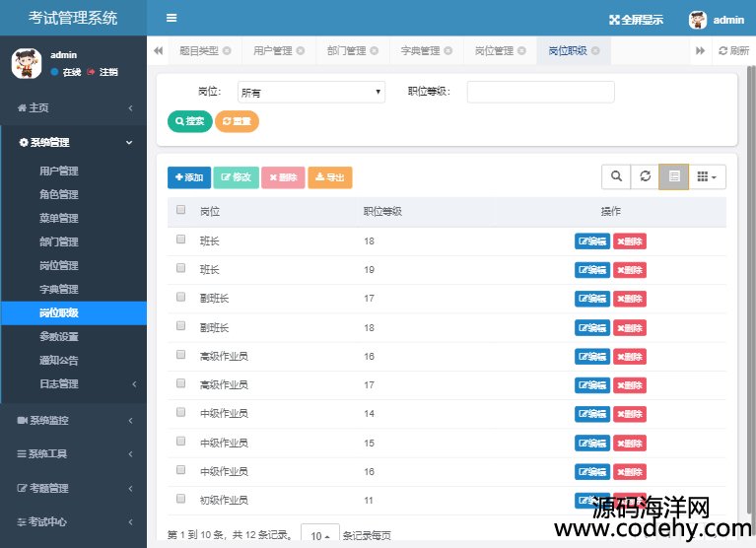Image resolution: width=756 pixels, height=548 pixels.
Task: Click the table refresh icon
Action: click(645, 176)
